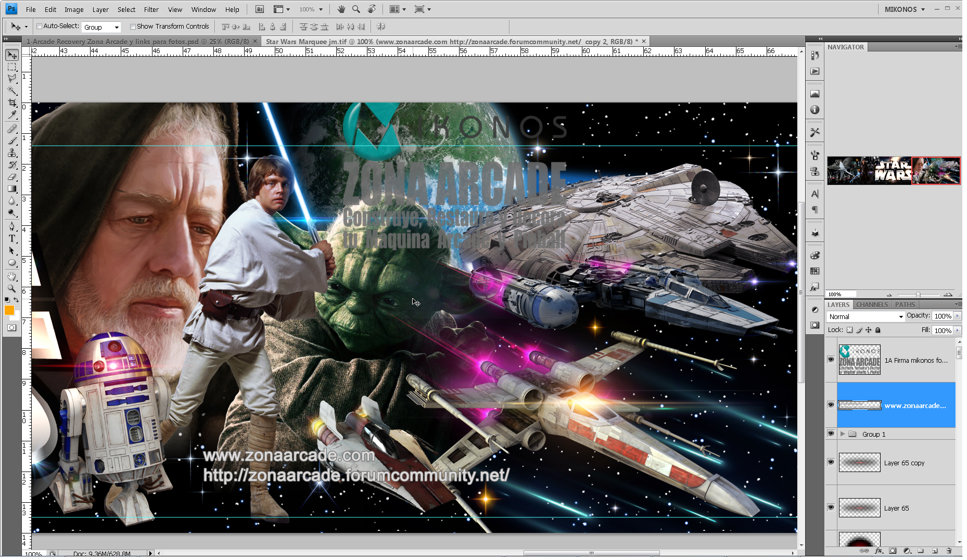Image resolution: width=967 pixels, height=560 pixels.
Task: Expand the Group 1 folder
Action: click(842, 434)
